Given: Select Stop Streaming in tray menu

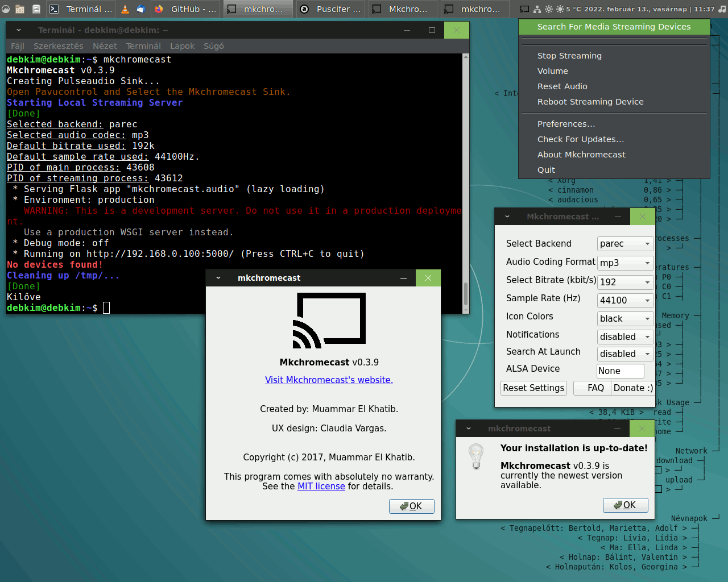Looking at the screenshot, I should pyautogui.click(x=614, y=56).
